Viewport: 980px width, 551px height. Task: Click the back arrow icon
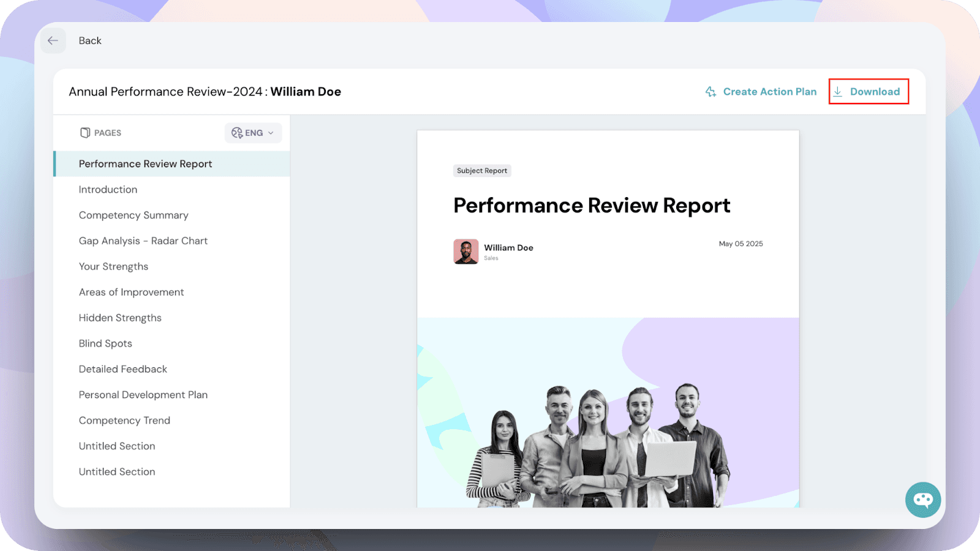53,41
